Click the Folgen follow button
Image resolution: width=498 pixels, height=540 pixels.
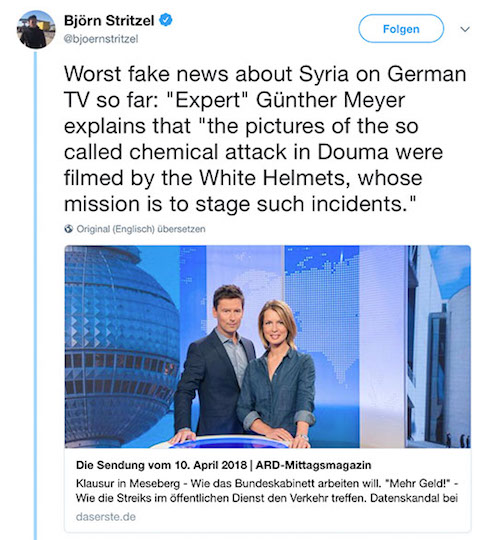(x=401, y=29)
